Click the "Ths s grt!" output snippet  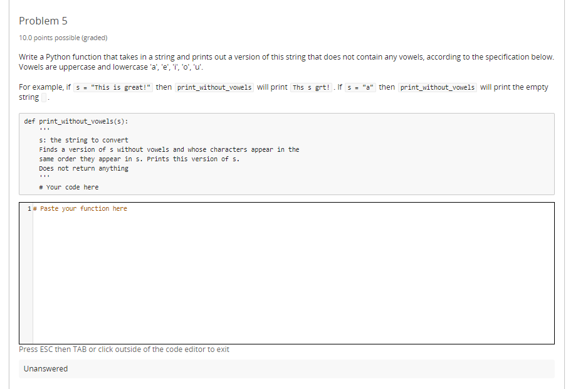coord(311,87)
